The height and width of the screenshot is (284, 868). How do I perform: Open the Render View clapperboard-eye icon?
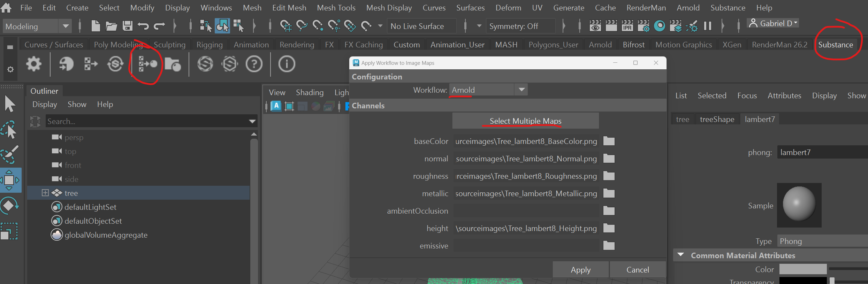point(595,26)
